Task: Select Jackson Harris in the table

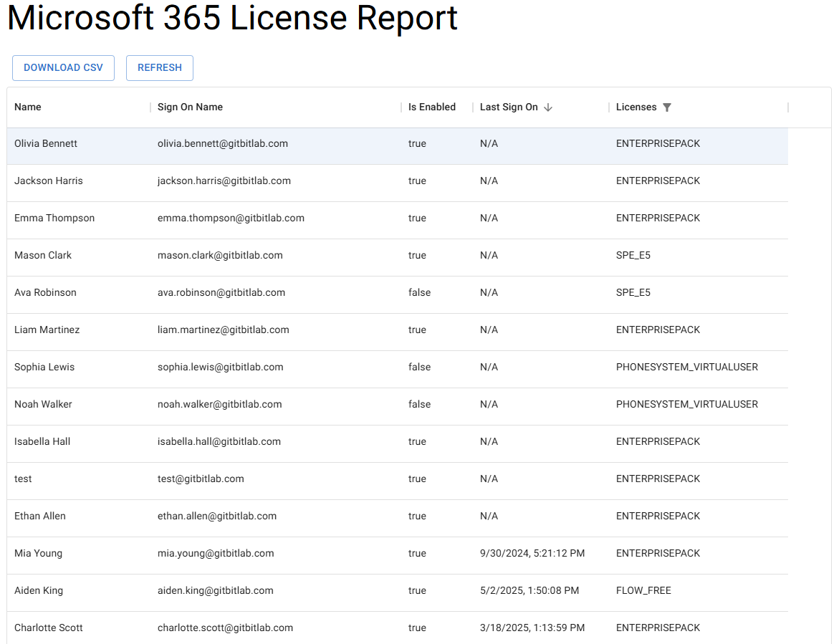Action: coord(49,181)
